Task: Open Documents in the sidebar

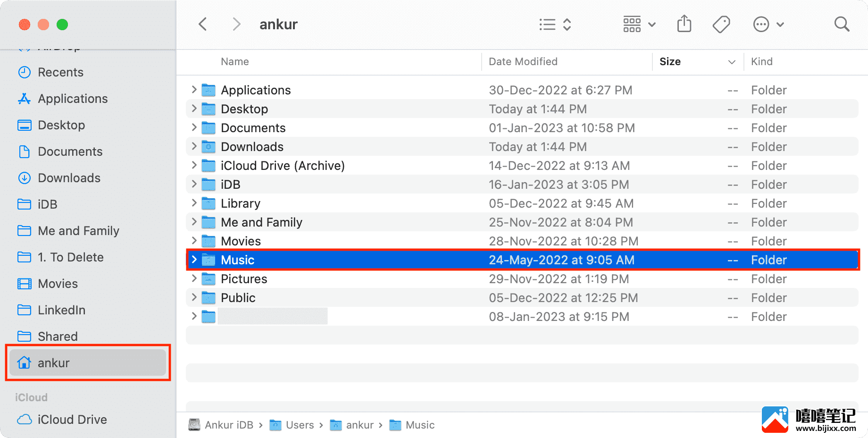Action: tap(60, 152)
